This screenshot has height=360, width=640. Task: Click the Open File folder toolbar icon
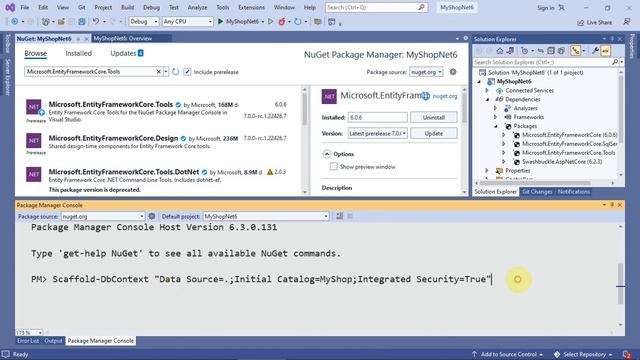[61, 22]
